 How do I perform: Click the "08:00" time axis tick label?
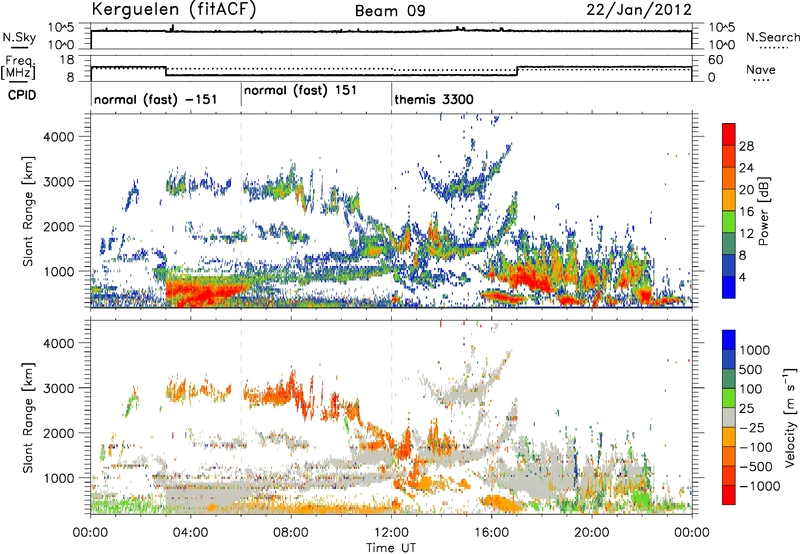(291, 533)
